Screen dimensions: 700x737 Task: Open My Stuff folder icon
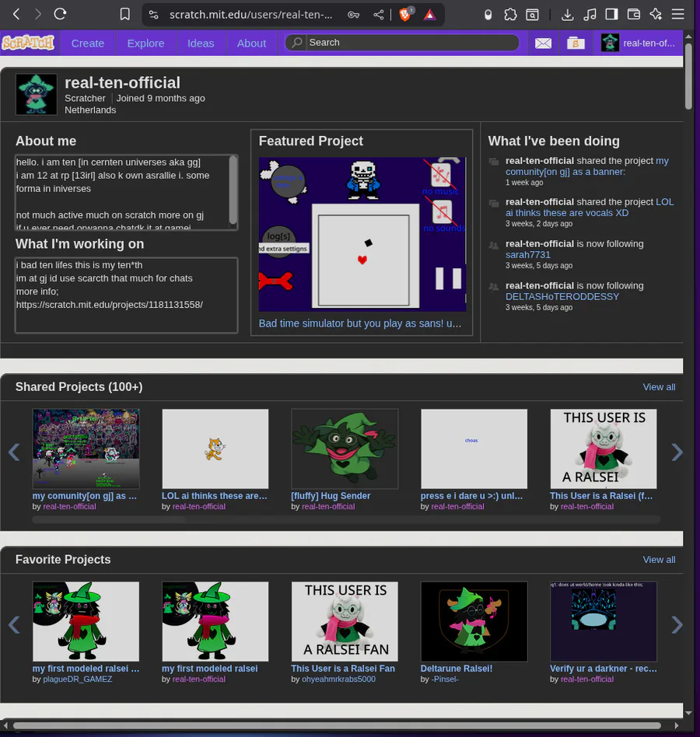576,44
